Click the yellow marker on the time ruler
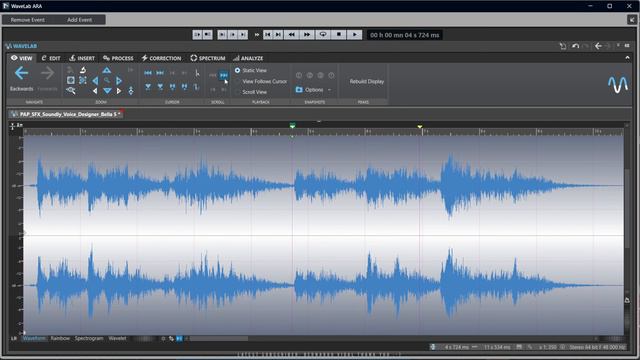This screenshot has height=360, width=640. click(x=420, y=127)
